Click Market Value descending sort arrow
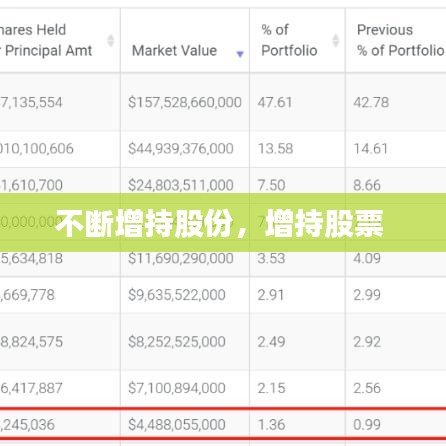The height and width of the screenshot is (446, 446). click(240, 54)
